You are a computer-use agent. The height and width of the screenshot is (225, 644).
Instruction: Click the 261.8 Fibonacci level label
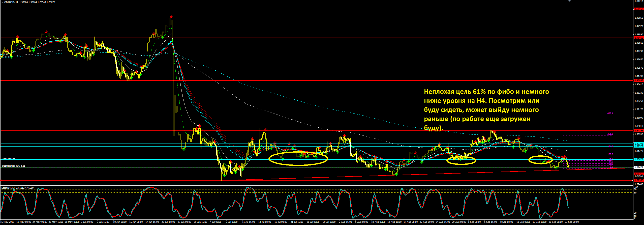tap(610, 134)
